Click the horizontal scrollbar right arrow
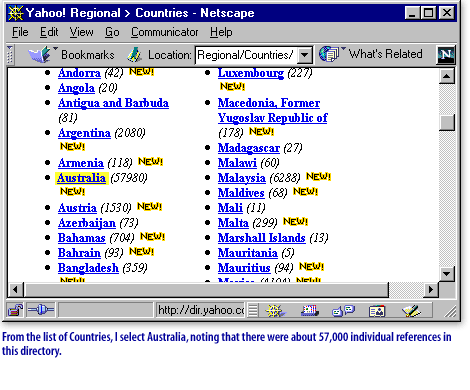Viewport: 470px width, 390px height. tap(431, 289)
